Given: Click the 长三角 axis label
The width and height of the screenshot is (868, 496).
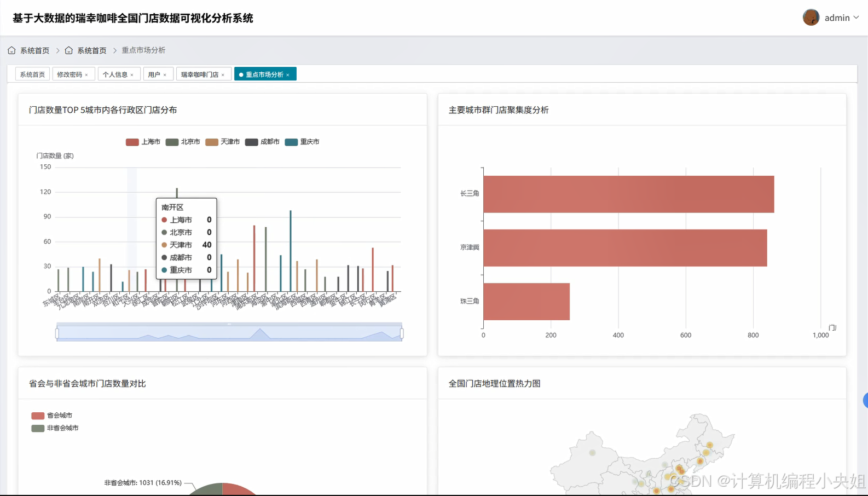Looking at the screenshot, I should point(470,194).
